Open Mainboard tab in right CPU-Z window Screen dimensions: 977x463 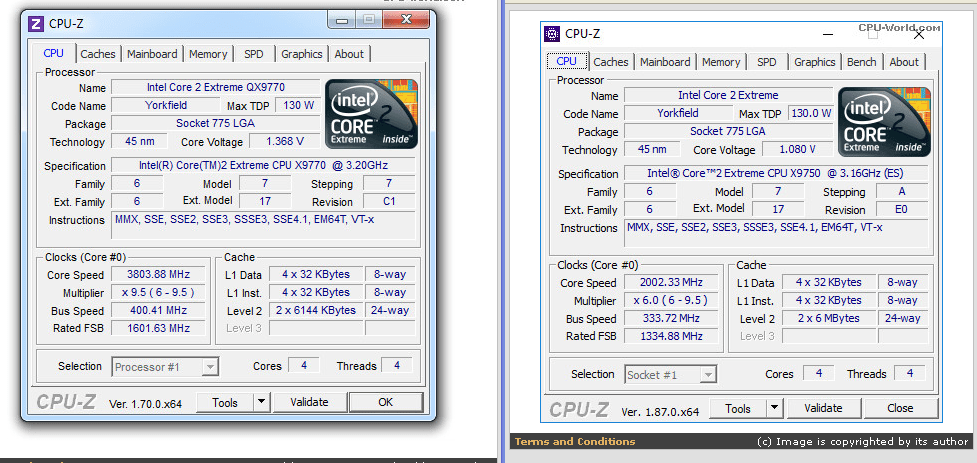[x=665, y=62]
